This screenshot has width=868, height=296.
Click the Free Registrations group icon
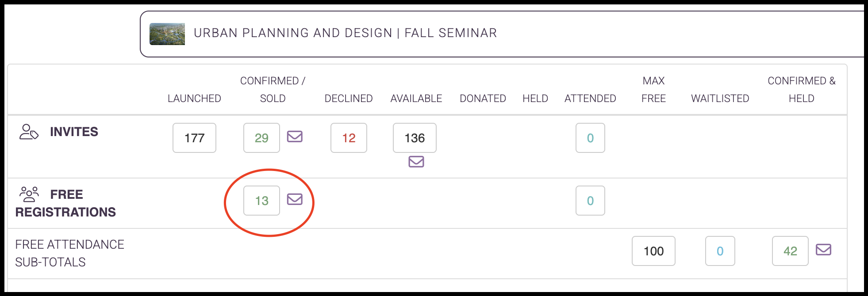[29, 194]
